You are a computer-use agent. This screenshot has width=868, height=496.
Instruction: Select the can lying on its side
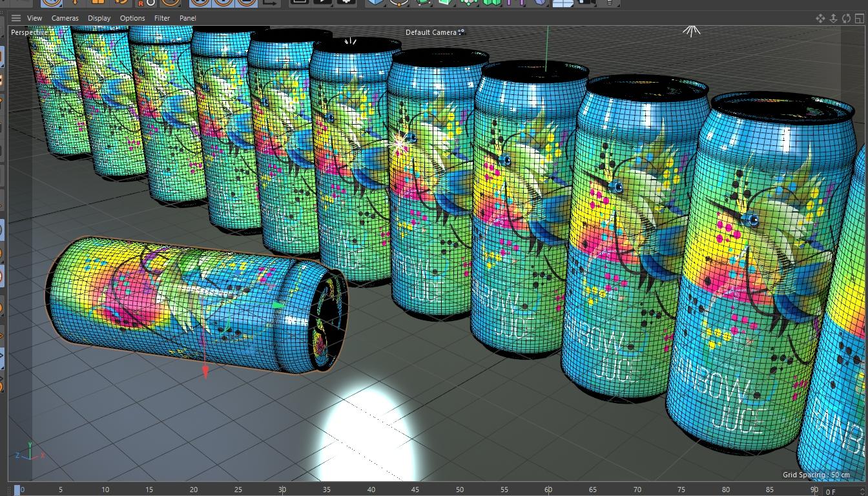tap(197, 305)
